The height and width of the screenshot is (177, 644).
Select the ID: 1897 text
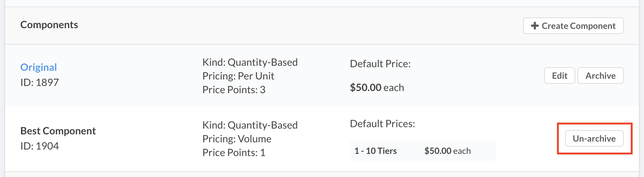[x=39, y=83]
